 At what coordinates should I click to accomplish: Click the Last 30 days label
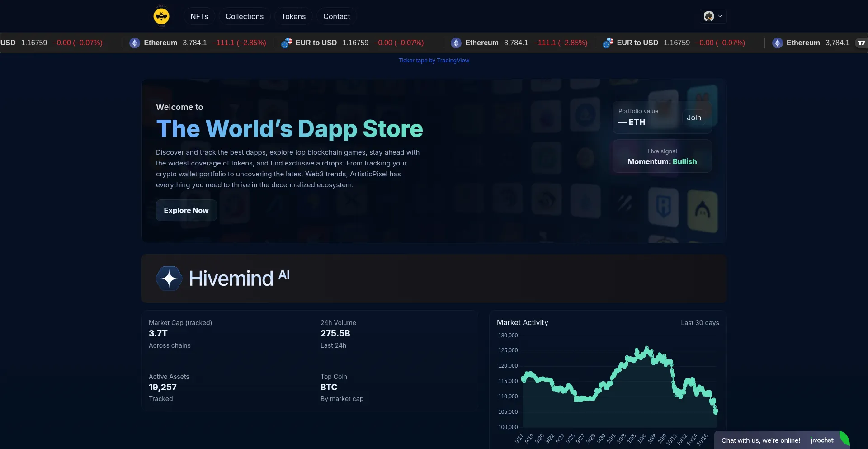700,323
